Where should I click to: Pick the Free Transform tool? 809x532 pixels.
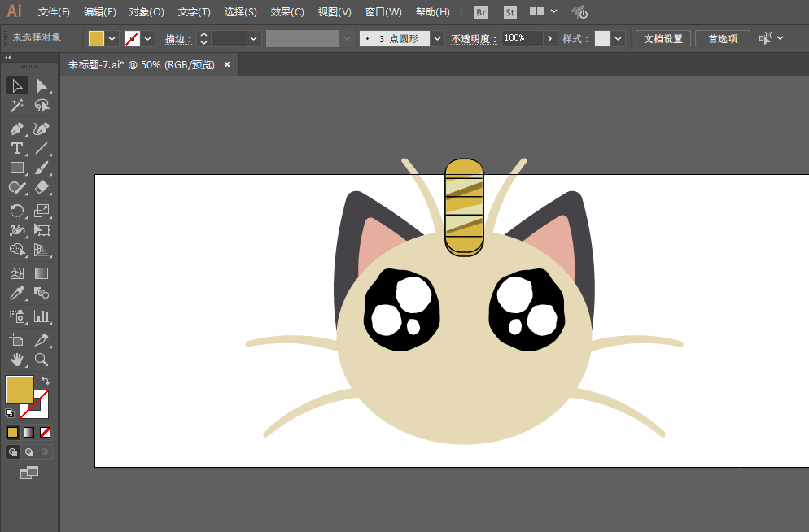[42, 230]
